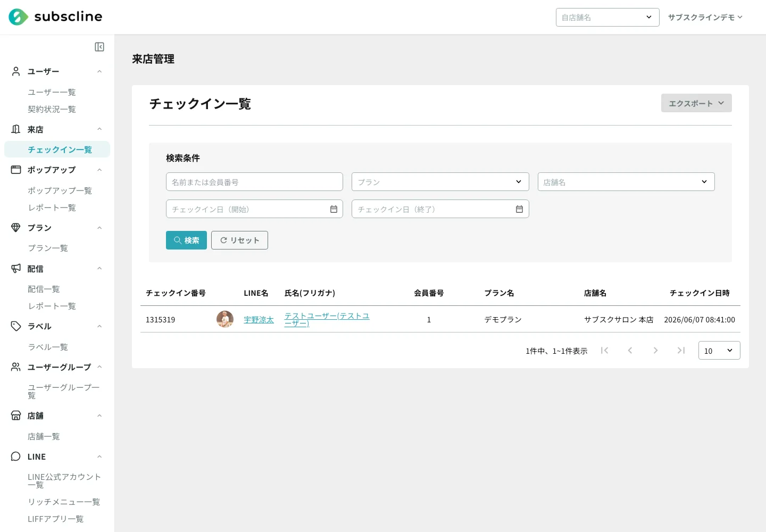Screen dimensions: 766x532
Task: Open the 自店舗名 dropdown in header
Action: [x=607, y=17]
